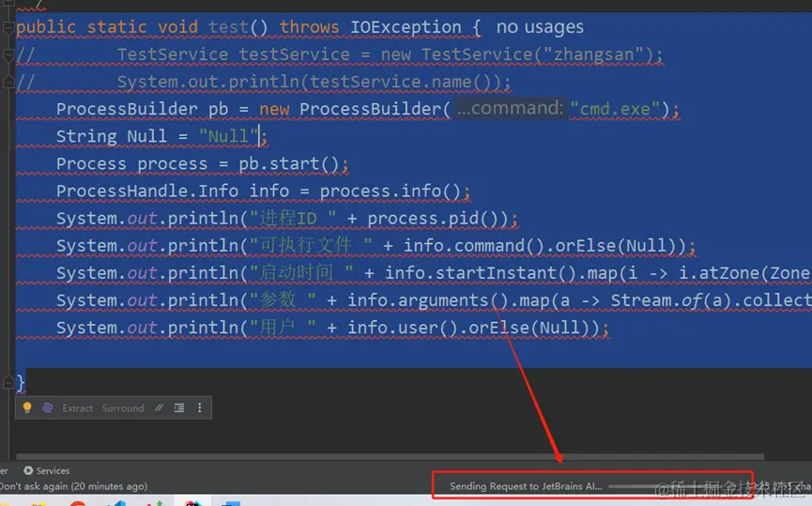Collapse the test() method fold marker
This screenshot has width=812, height=506.
coord(8,28)
